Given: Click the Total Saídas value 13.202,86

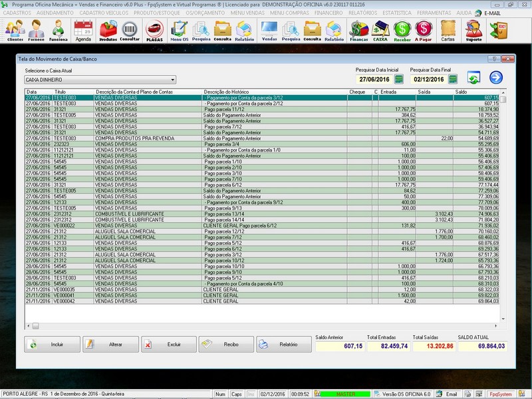Looking at the screenshot, I should coord(434,346).
